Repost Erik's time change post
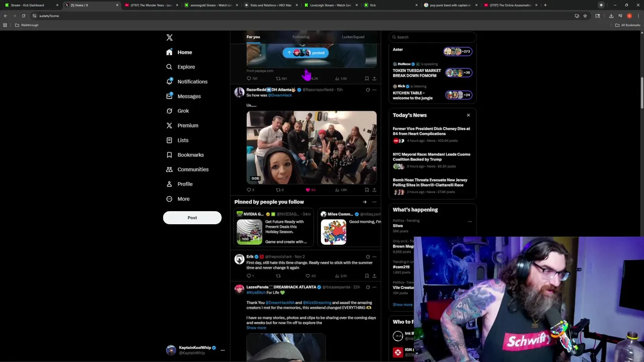 click(278, 276)
